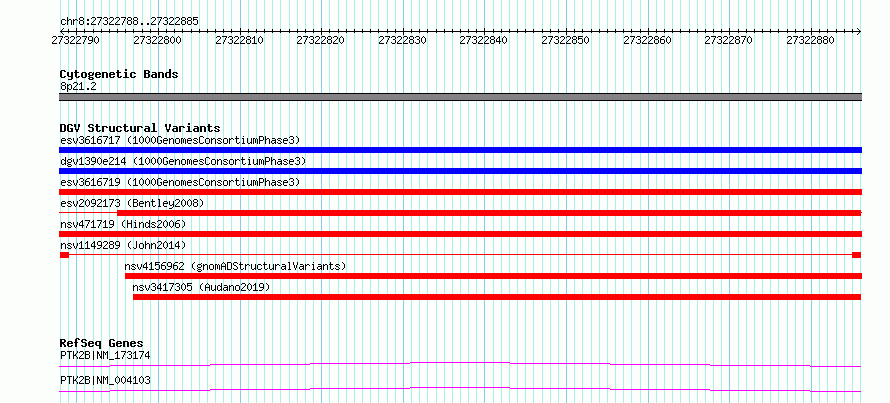Screen dimensions: 890x403
Task: Click the DGV Structural Variants track title
Action: click(140, 128)
